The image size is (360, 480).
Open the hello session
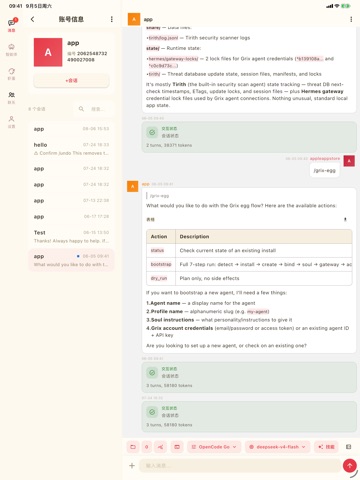pos(71,149)
